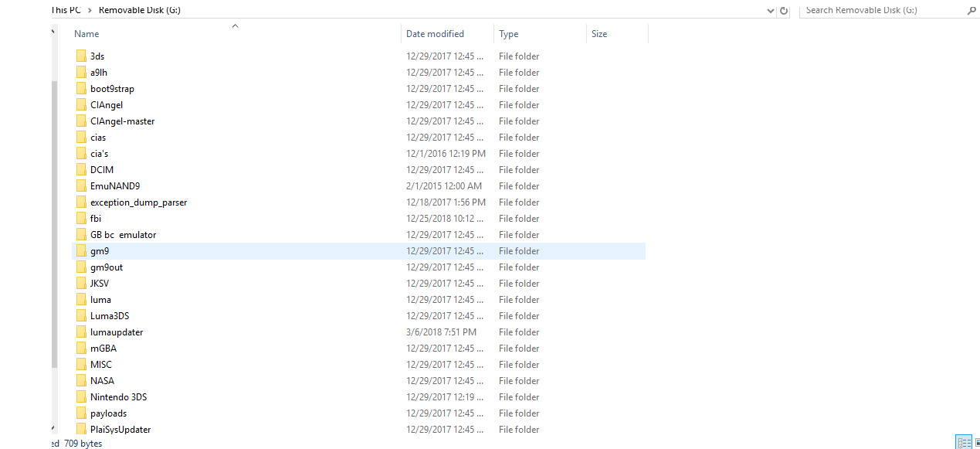The height and width of the screenshot is (449, 980).
Task: Click the 2/1/2015 12:00 AM date cell
Action: click(444, 186)
